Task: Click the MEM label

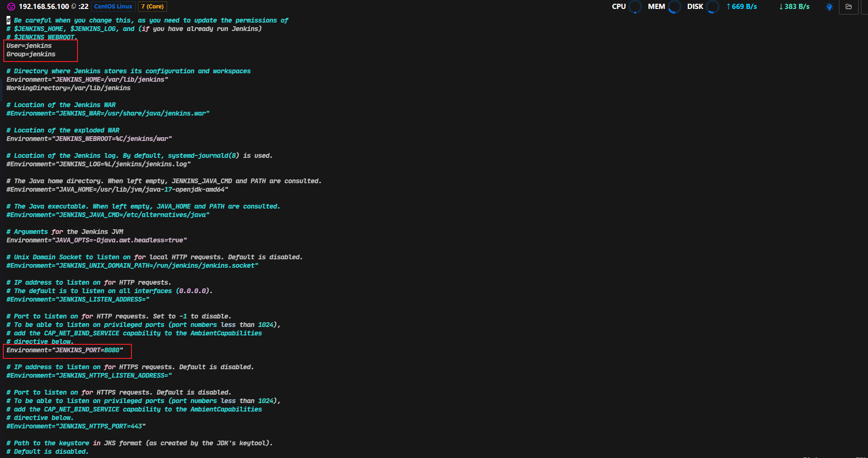Action: pos(656,7)
